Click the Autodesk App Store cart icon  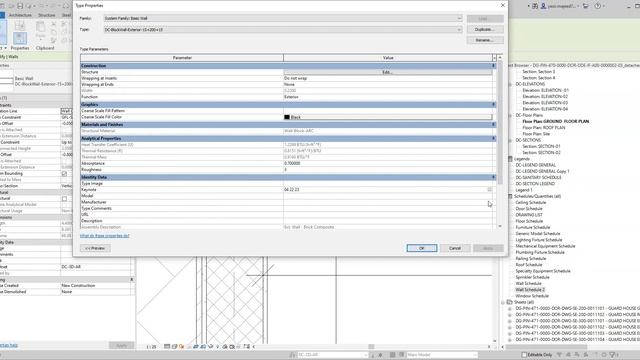[x=586, y=6]
